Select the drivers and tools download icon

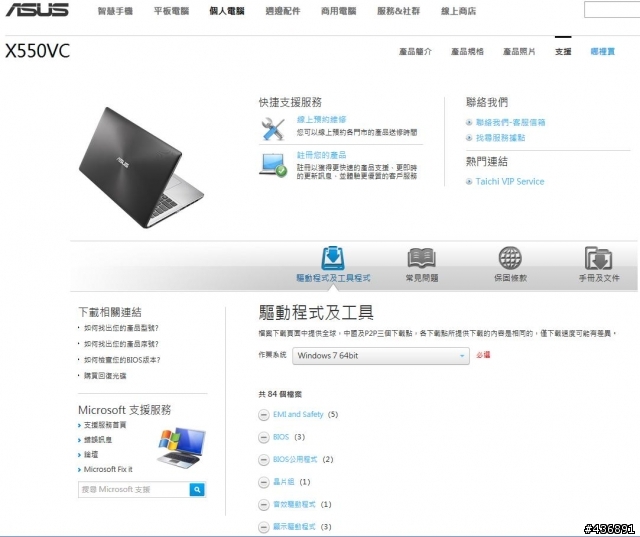333,258
